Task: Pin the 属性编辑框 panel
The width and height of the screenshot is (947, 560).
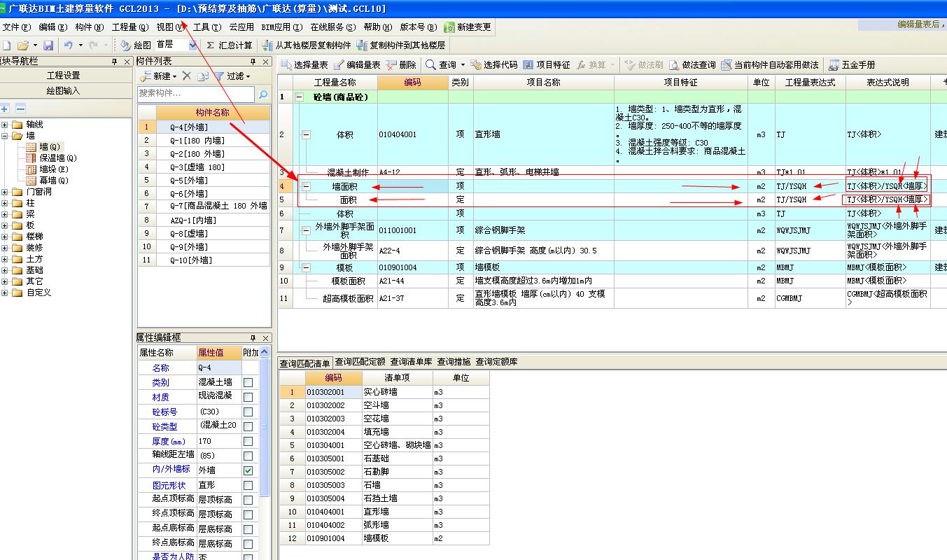Action: 253,338
